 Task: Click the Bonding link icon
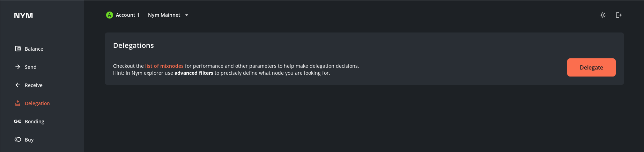pyautogui.click(x=18, y=121)
